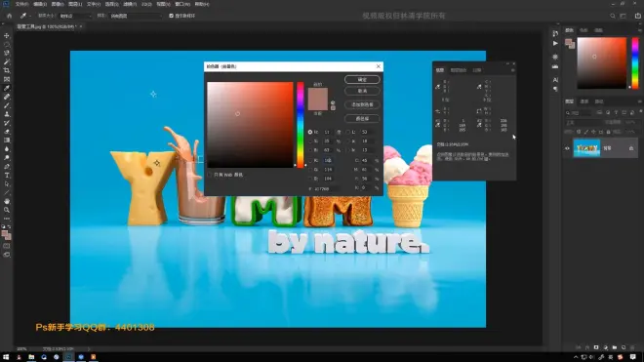Image resolution: width=644 pixels, height=362 pixels.
Task: Click search icon at top right
Action: (x=613, y=16)
